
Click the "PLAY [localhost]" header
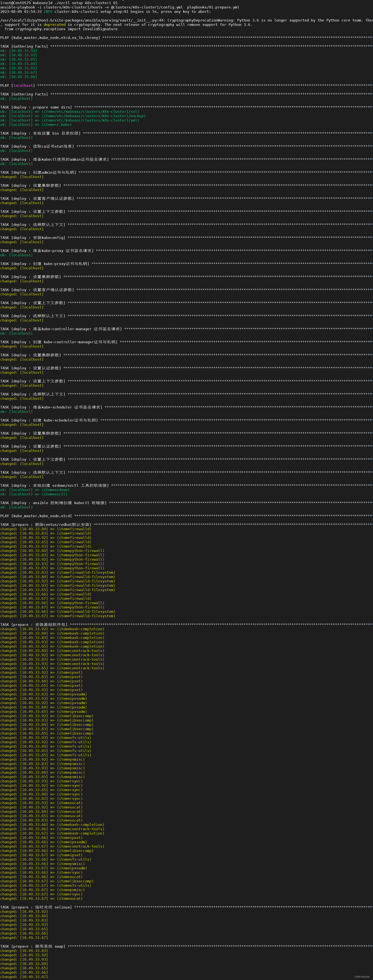point(17,86)
